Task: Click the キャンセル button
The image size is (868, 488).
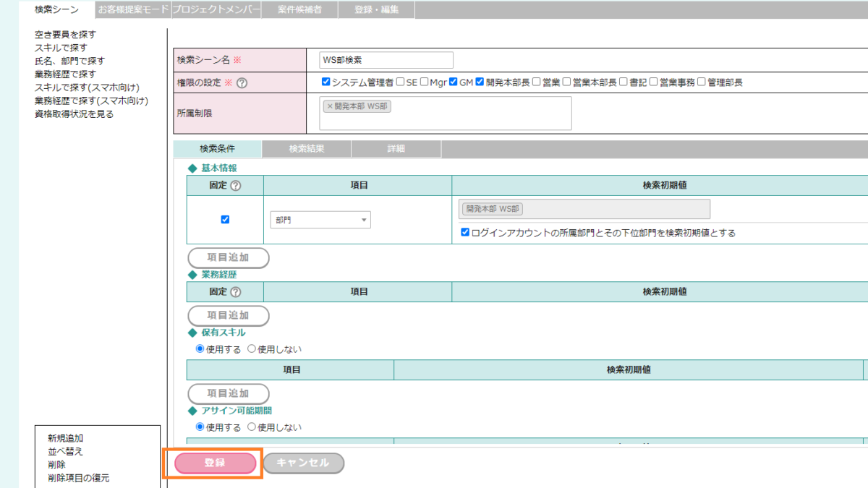Action: click(x=303, y=463)
